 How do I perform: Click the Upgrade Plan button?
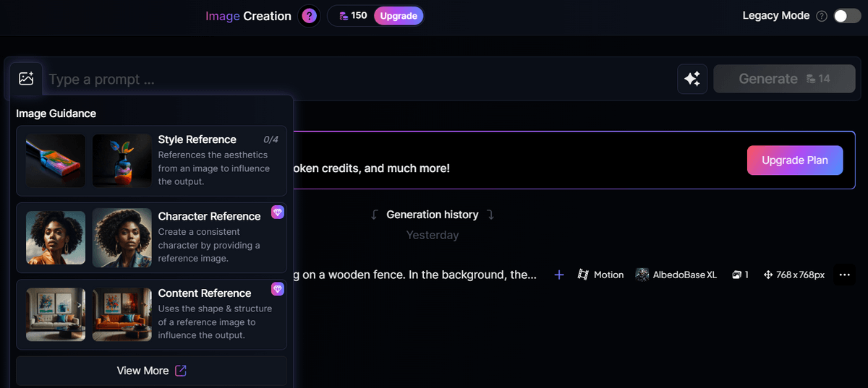tap(795, 160)
